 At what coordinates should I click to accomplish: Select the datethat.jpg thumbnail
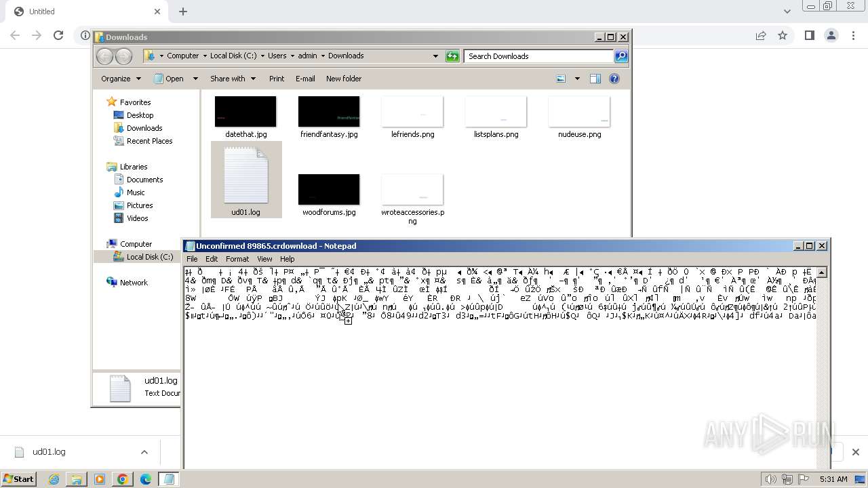coord(245,112)
